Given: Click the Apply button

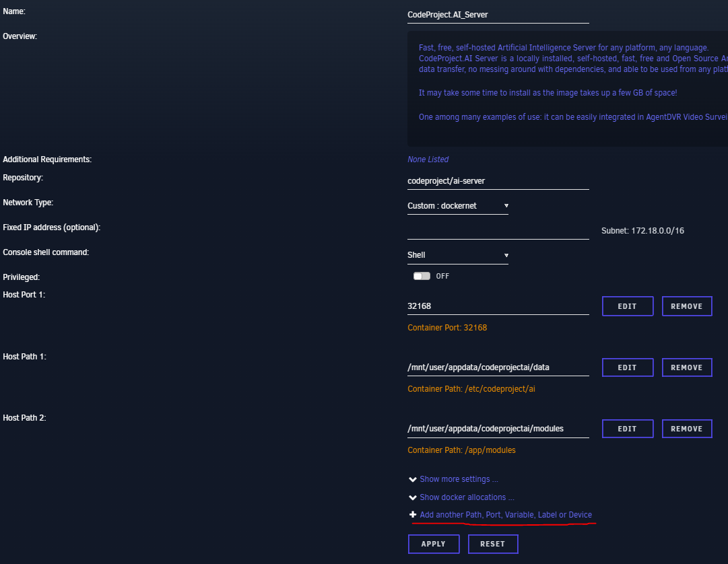Looking at the screenshot, I should click(434, 544).
